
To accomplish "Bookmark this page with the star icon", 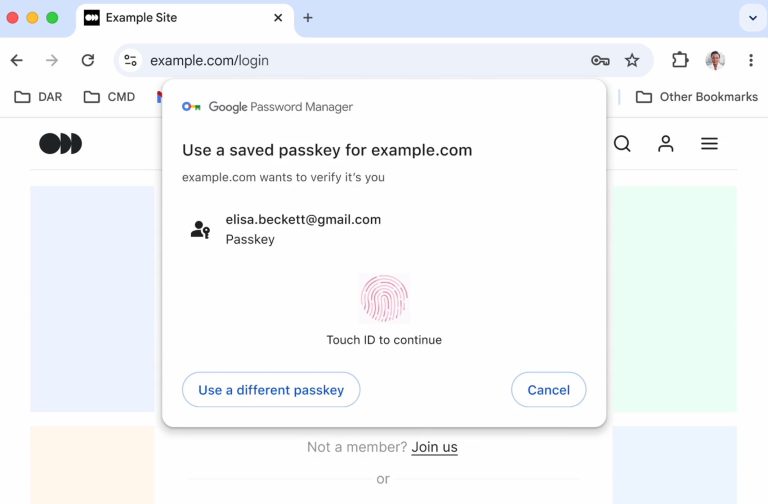I will pos(632,60).
